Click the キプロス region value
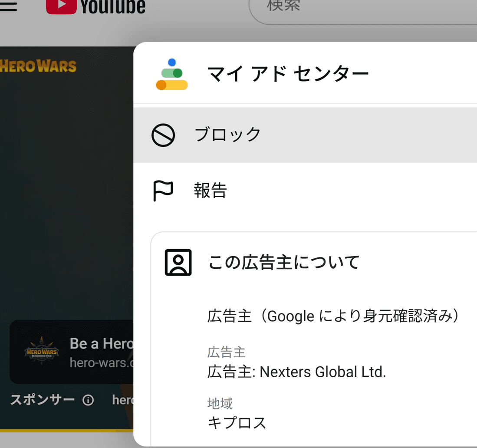The image size is (477, 448). click(x=237, y=423)
